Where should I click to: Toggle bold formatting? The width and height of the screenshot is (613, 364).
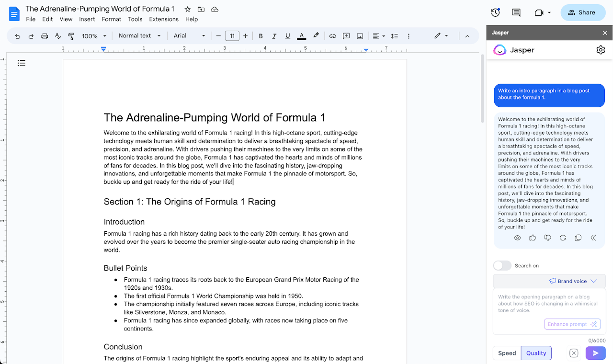pos(261,36)
